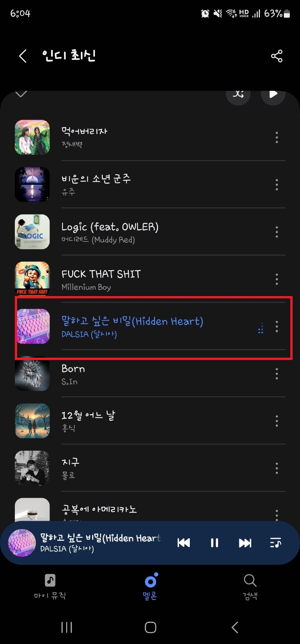
Task: Go back using the header arrow
Action: tap(23, 56)
